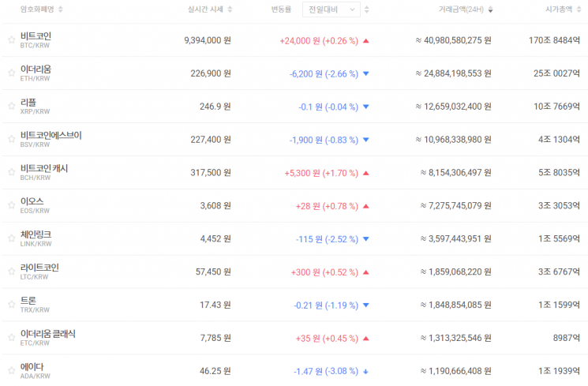Open the 이더리움 클래식 coin name

pyautogui.click(x=48, y=333)
